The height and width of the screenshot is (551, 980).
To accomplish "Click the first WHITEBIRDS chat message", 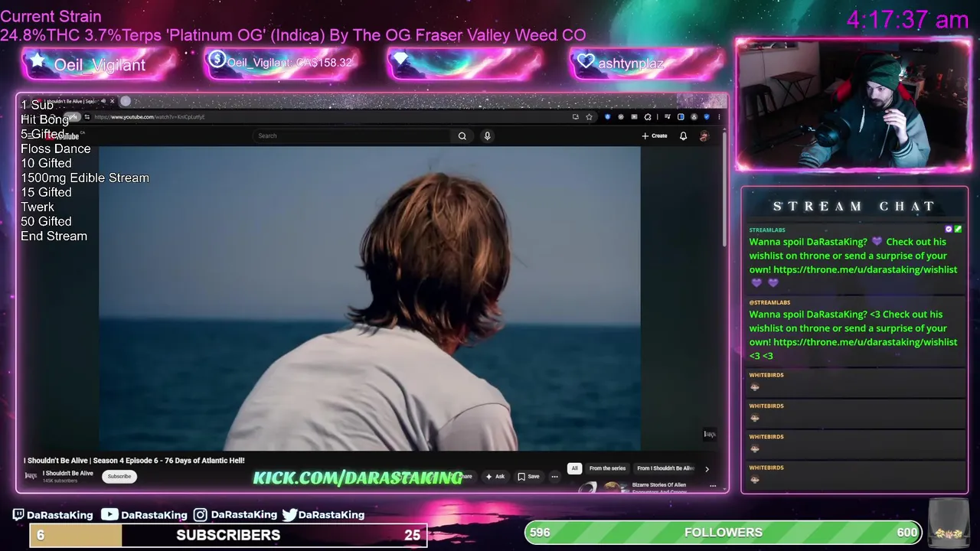I will click(855, 381).
